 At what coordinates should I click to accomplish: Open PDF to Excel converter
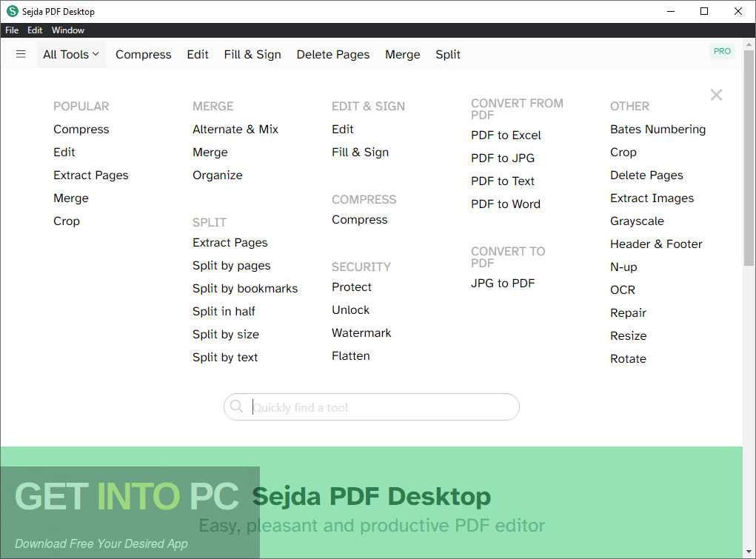[506, 135]
